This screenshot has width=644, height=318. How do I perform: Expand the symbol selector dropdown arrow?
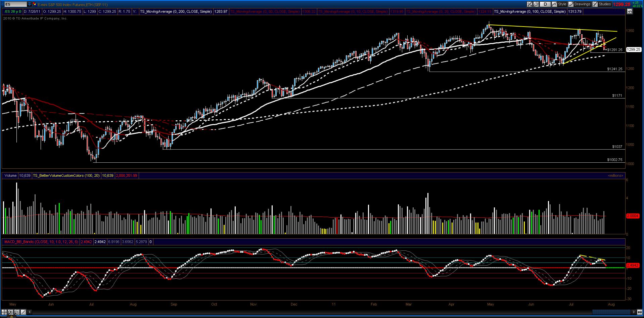point(29,4)
